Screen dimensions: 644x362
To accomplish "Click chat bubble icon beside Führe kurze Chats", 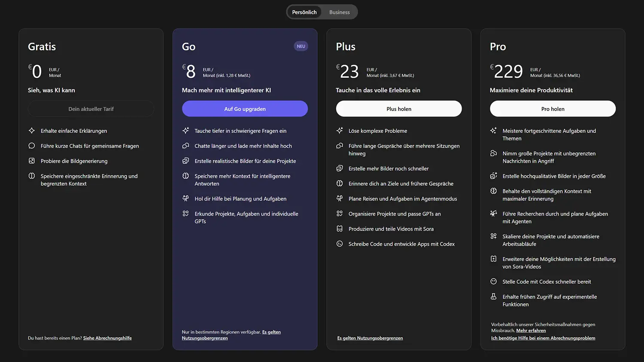I will 32,146.
